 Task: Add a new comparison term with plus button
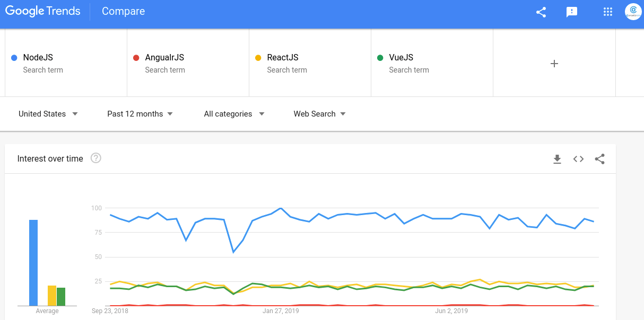[554, 63]
